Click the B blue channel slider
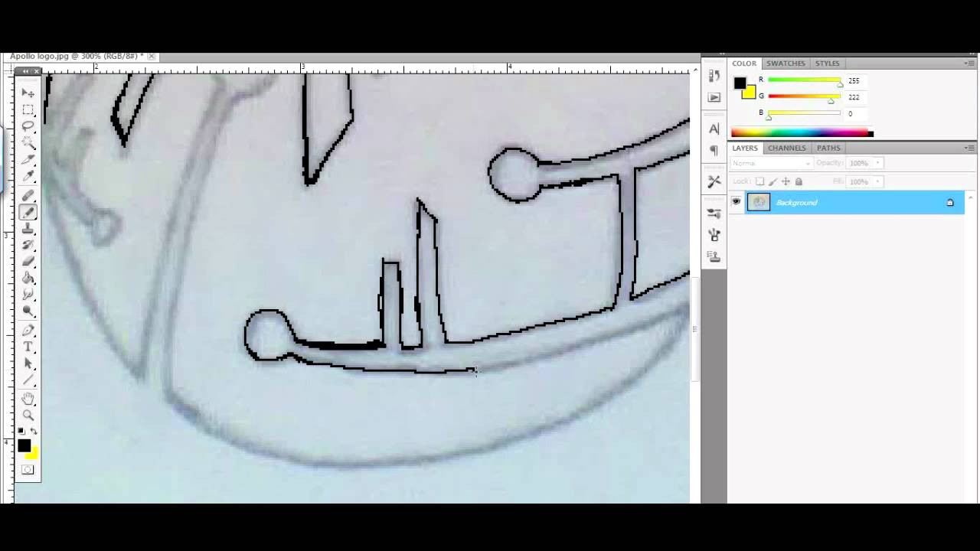The height and width of the screenshot is (551, 980). click(804, 114)
